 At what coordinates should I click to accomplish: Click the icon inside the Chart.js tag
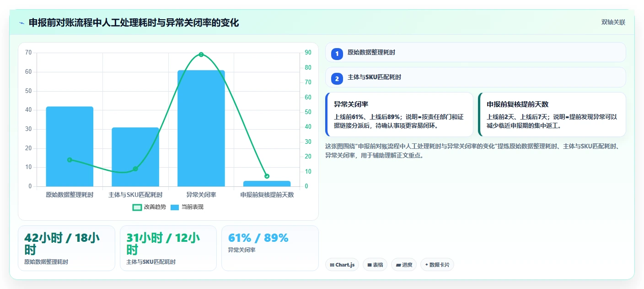(x=332, y=265)
